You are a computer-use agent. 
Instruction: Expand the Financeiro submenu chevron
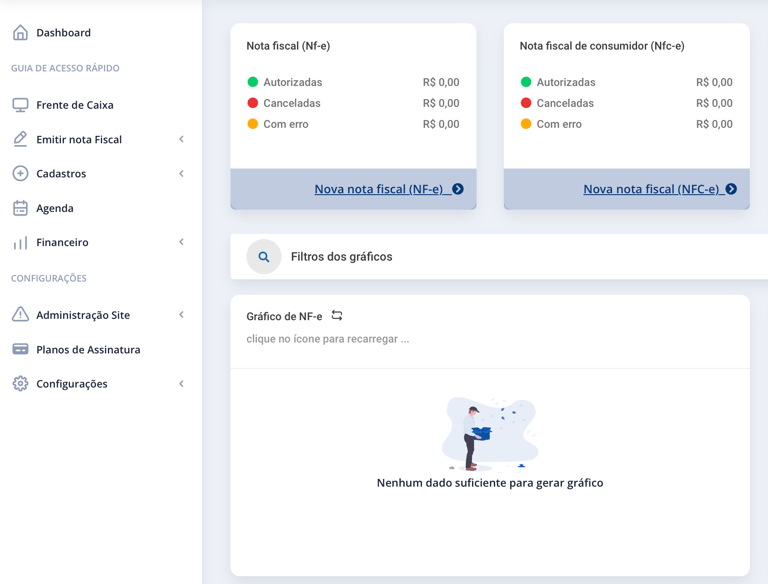(181, 242)
